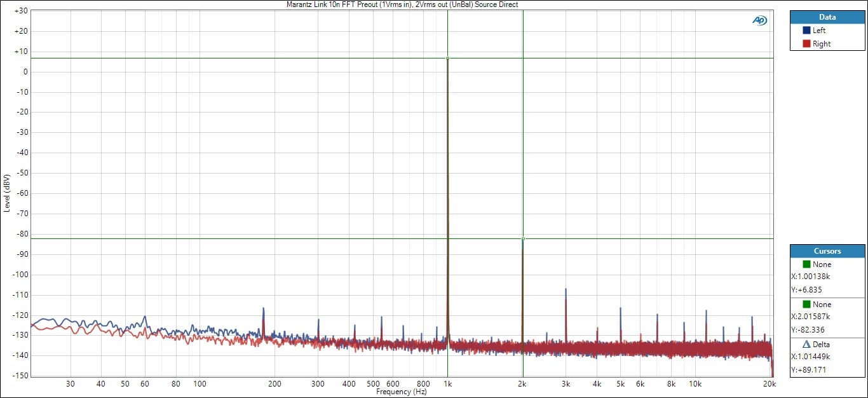Select cursor marker on the 2 kHz harmonic peak
868x398 pixels.
point(522,239)
